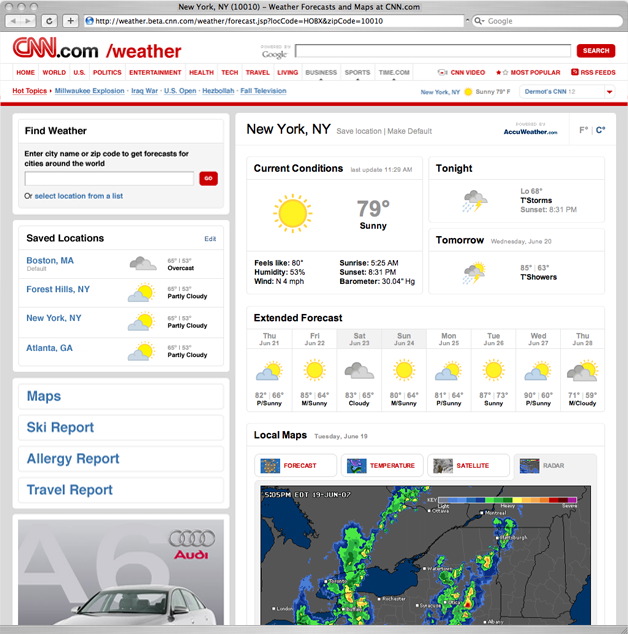Click Atlanta partly cloudy icon
The height and width of the screenshot is (634, 628).
click(x=142, y=351)
